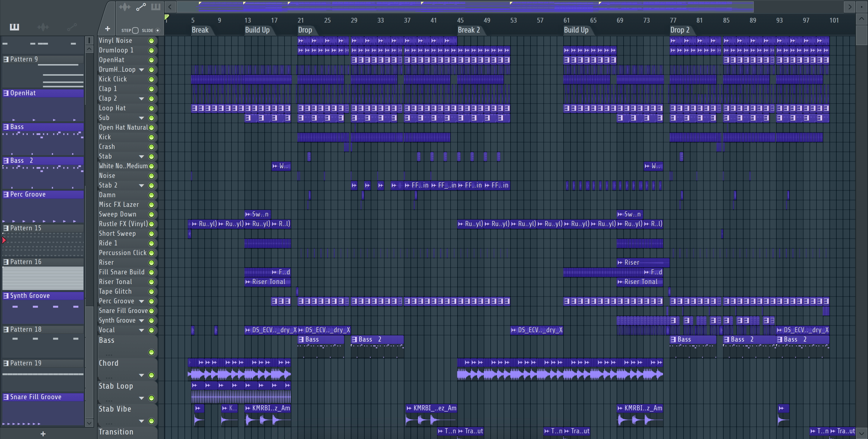
Task: Click the scroll-down arrow in the pattern picker
Action: 89,422
